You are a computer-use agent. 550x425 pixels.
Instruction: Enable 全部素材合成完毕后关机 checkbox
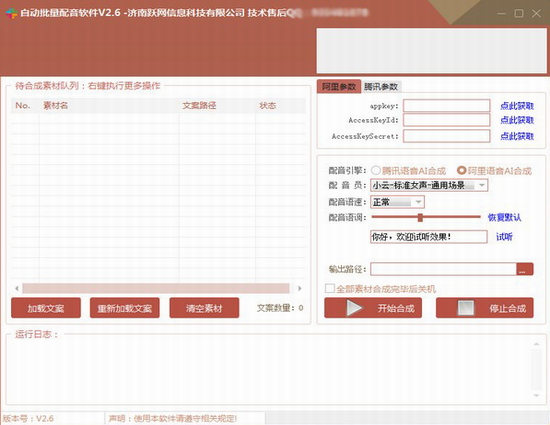coord(330,289)
